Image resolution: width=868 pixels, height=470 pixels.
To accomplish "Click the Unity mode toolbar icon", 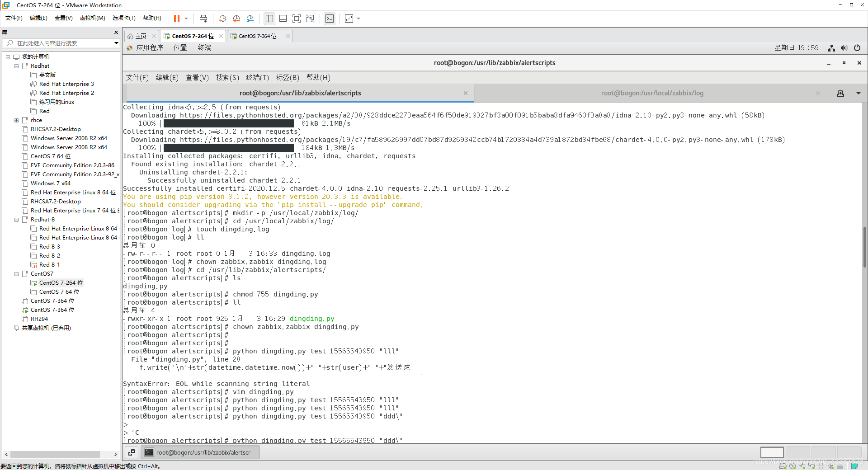I will [310, 19].
